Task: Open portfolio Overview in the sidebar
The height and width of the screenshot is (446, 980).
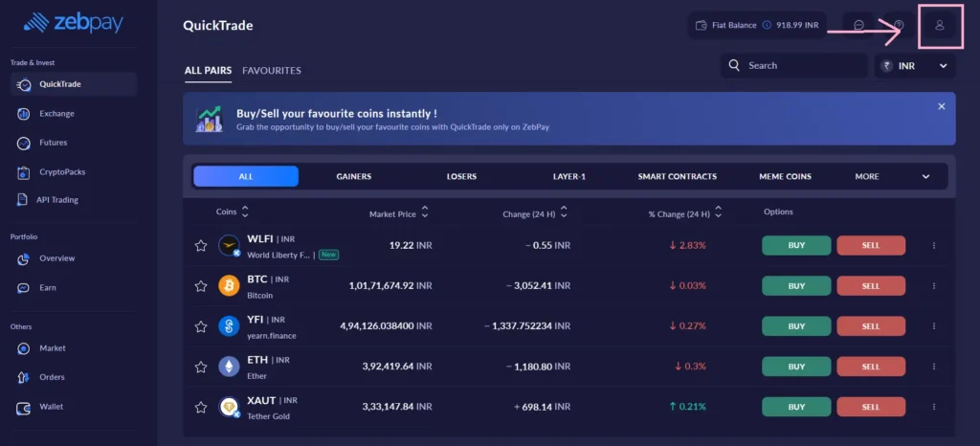Action: pyautogui.click(x=56, y=258)
